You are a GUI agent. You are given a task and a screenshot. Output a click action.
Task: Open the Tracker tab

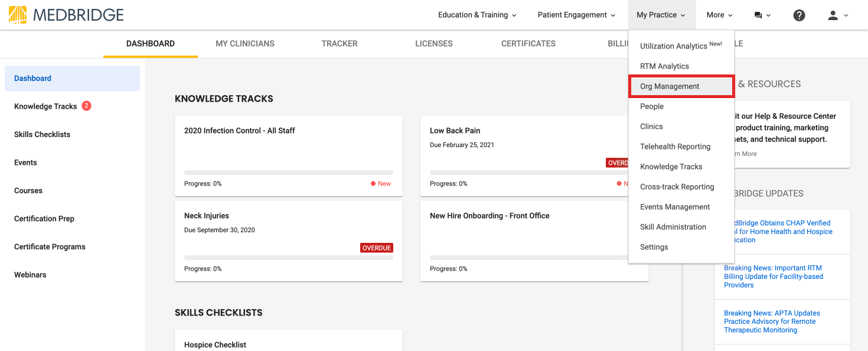340,44
